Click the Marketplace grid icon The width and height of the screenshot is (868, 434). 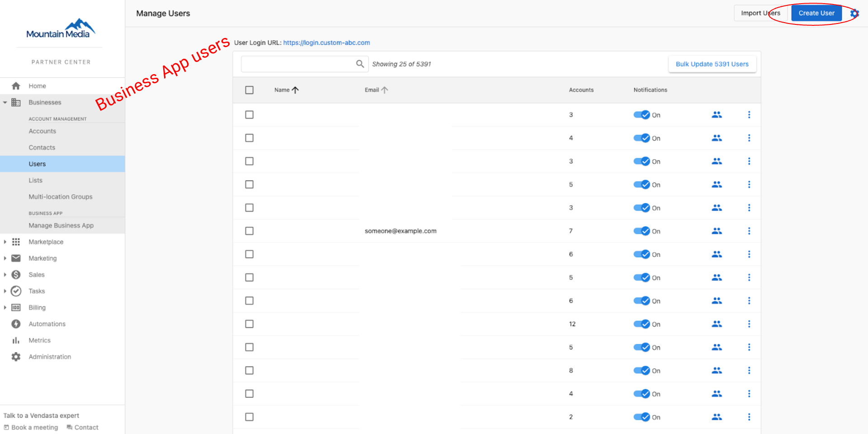pos(16,242)
